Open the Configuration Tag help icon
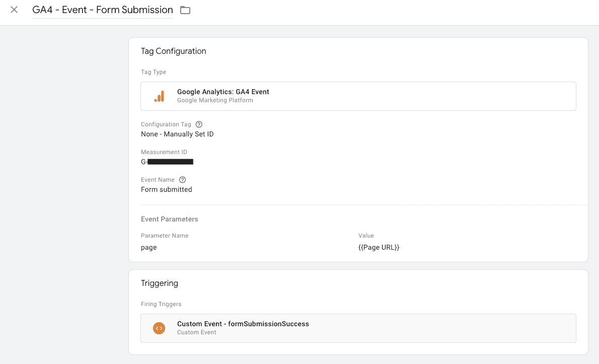The image size is (599, 364). pos(199,124)
